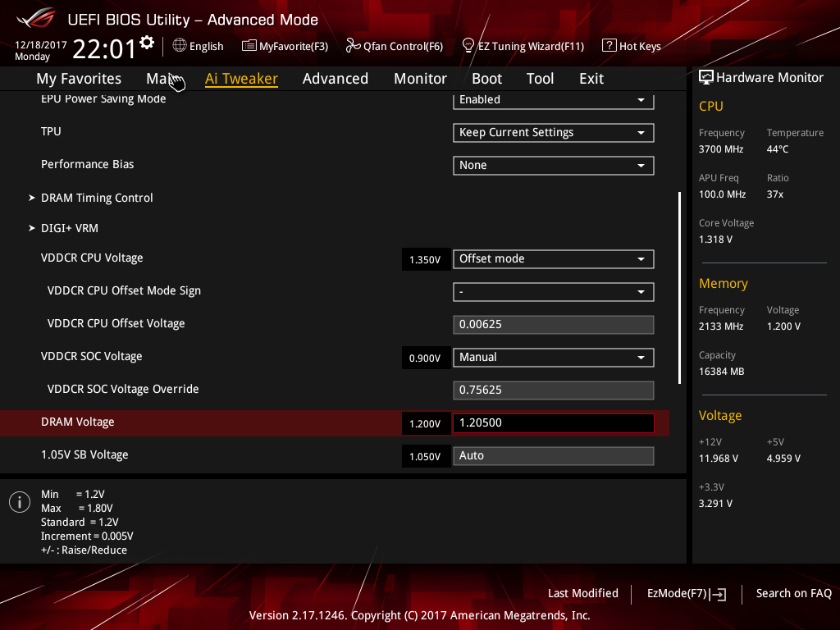
Task: Select the 1.05V SB Voltage label
Action: 84,454
